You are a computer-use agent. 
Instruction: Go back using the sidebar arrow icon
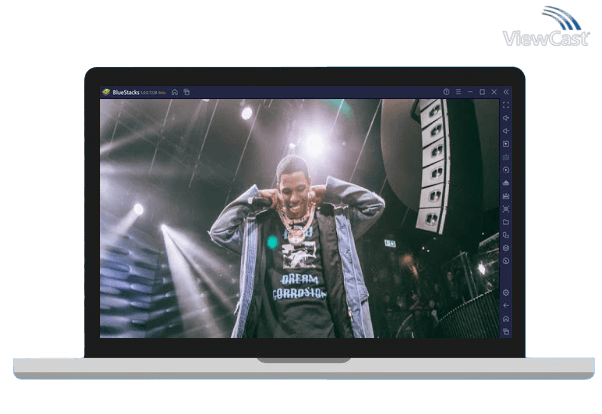[x=506, y=306]
